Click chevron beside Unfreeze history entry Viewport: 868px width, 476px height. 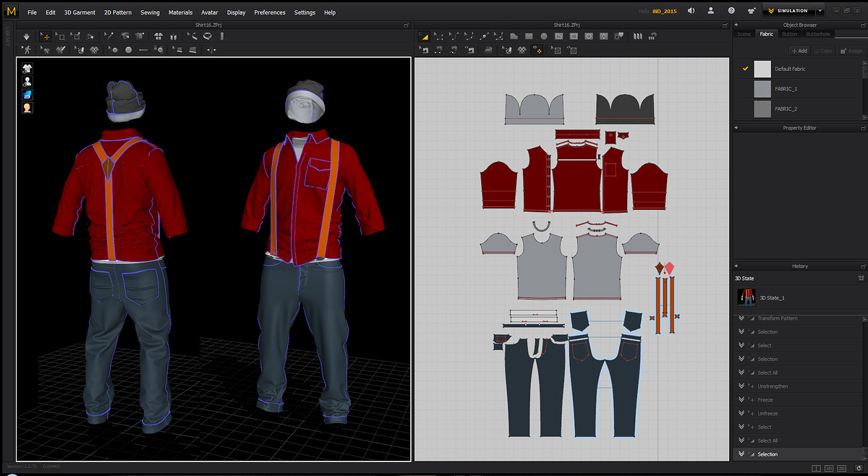pos(741,413)
